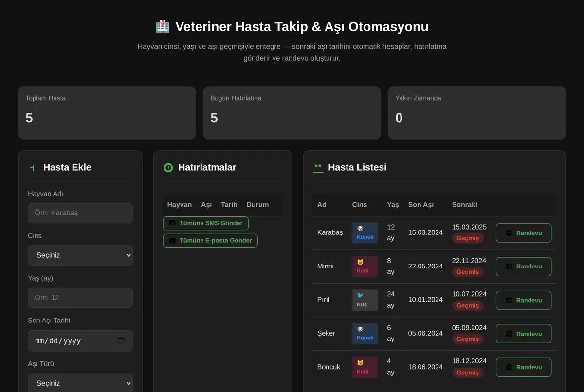
Task: Click the next date 22.11.2024
Action: (469, 261)
